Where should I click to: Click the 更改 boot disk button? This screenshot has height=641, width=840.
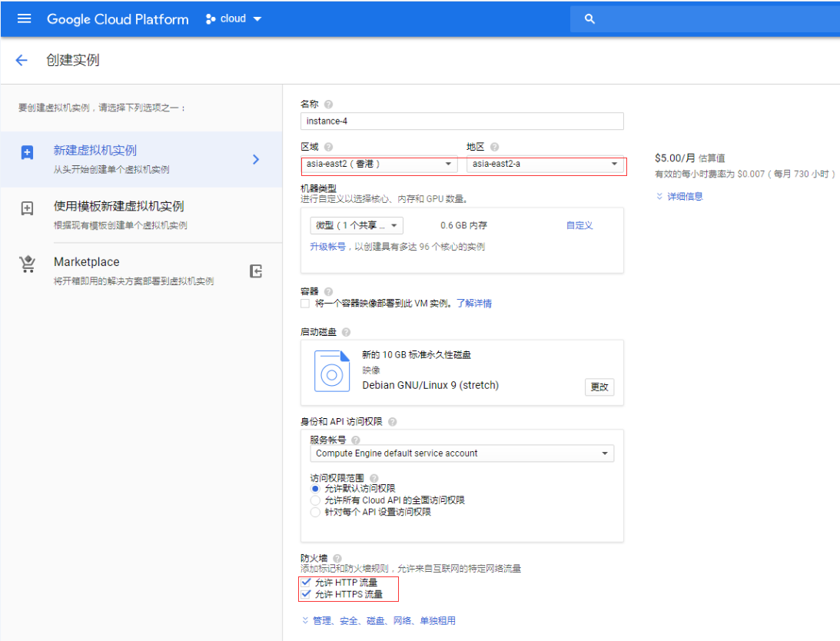pos(599,387)
